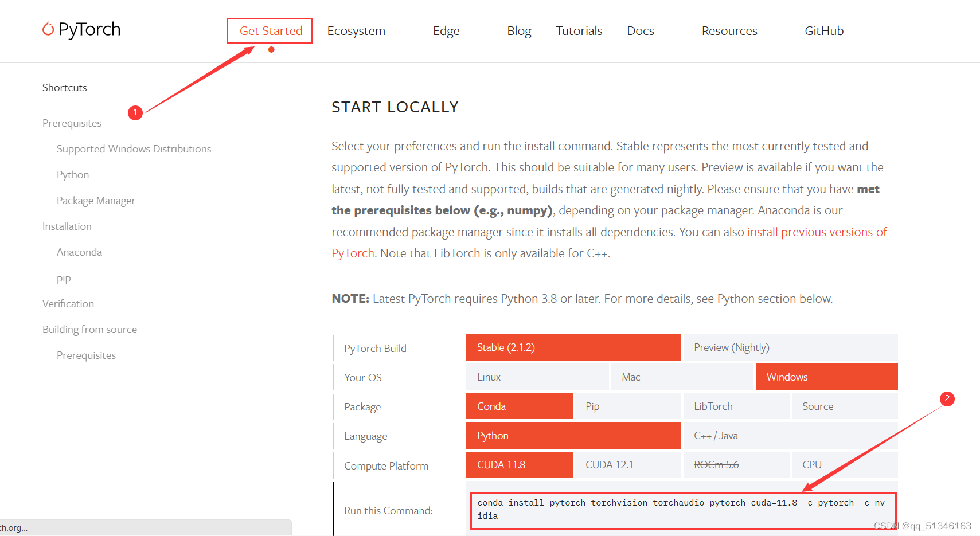The image size is (980, 536).
Task: Open install previous versions of PyTorch link
Action: 817,232
